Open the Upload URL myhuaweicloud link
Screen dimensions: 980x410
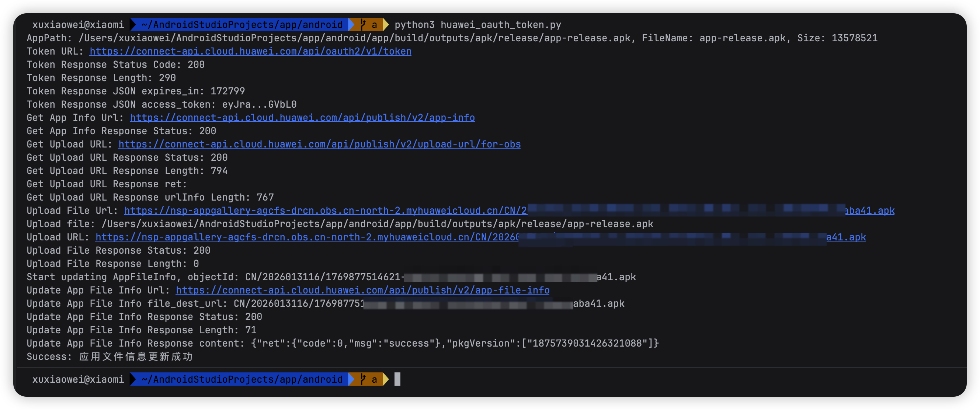click(x=307, y=237)
